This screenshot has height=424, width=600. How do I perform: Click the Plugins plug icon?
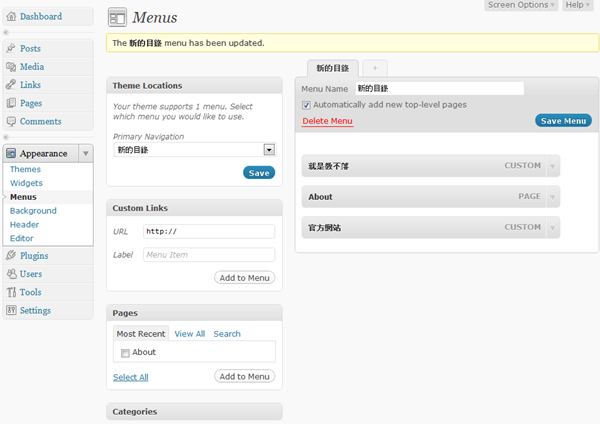click(x=11, y=256)
